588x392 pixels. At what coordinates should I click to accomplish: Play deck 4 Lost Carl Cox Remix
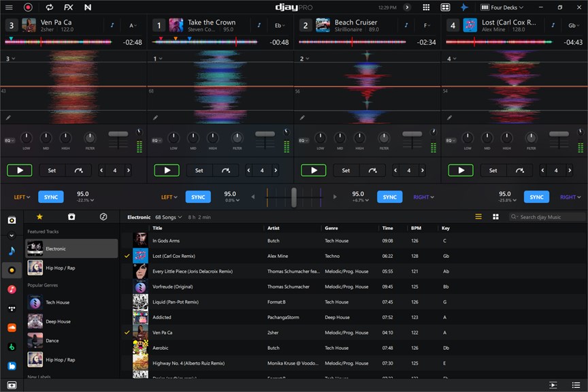461,170
